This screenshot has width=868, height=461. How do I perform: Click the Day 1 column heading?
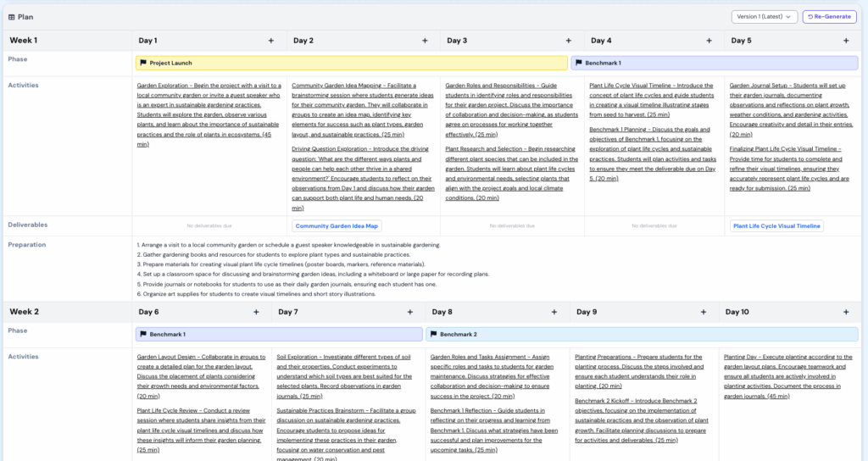click(x=147, y=41)
